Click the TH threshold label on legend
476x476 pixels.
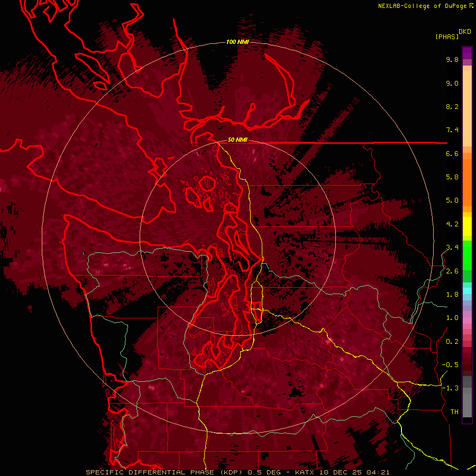(454, 412)
